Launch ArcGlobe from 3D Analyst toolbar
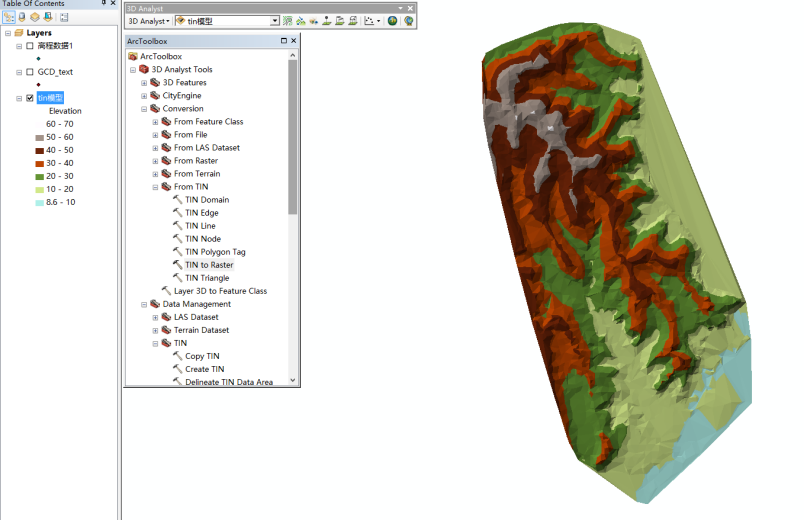Screen dimensions: 804x520 [408, 21]
